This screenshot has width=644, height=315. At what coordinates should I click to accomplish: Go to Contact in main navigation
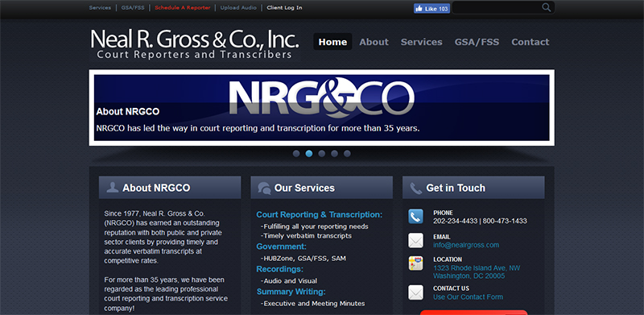tap(530, 42)
